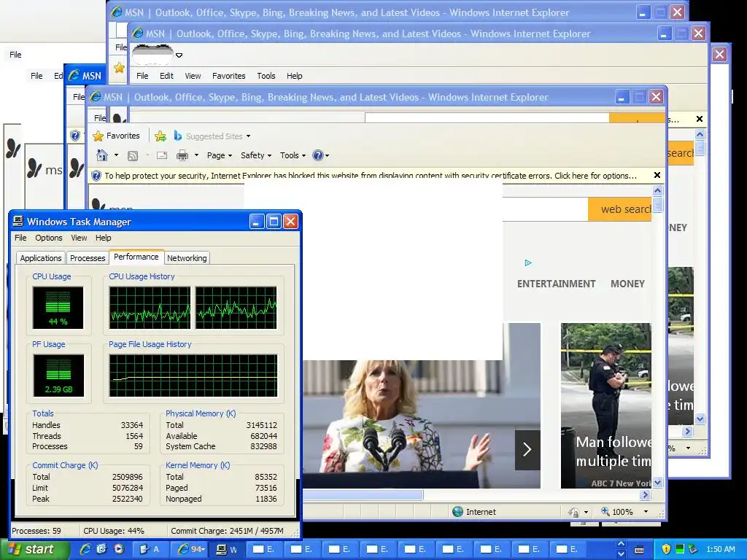Image resolution: width=747 pixels, height=560 pixels.
Task: Dismiss the security information bar with its X
Action: [x=657, y=175]
